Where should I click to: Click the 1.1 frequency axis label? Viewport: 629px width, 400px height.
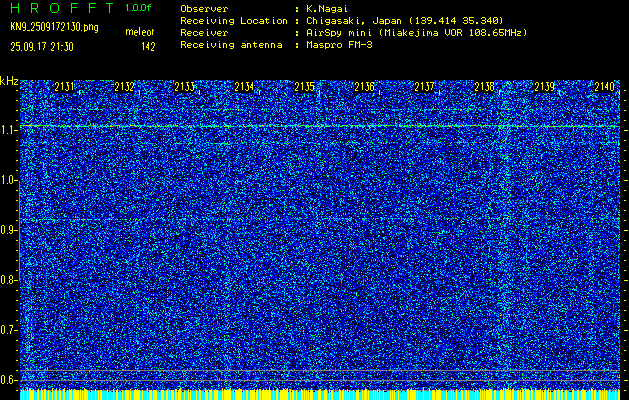tap(8, 130)
